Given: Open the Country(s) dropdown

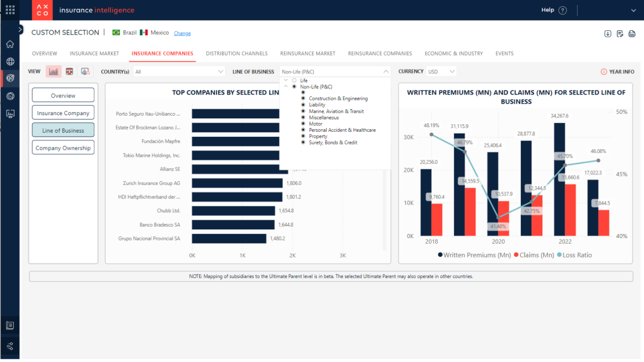Looking at the screenshot, I should pos(179,71).
